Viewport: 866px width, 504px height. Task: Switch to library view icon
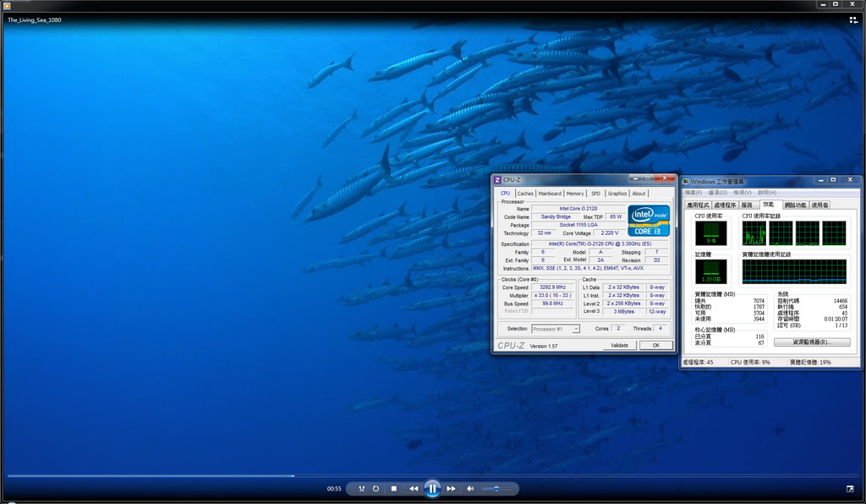coord(852,19)
